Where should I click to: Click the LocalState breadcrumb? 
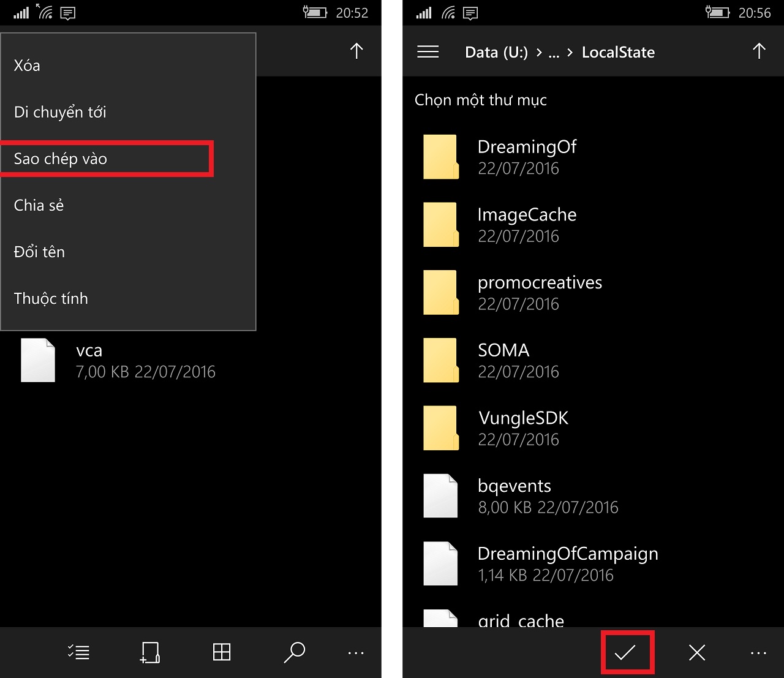[x=618, y=53]
